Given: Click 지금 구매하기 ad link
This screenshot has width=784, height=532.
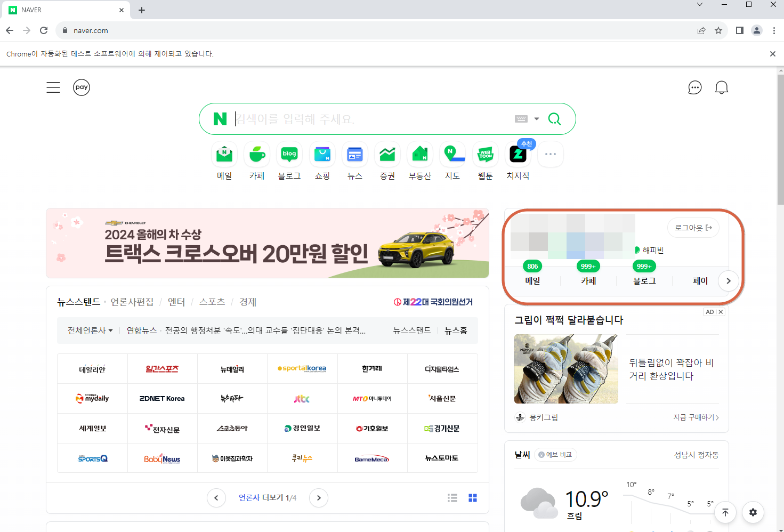Looking at the screenshot, I should 696,417.
